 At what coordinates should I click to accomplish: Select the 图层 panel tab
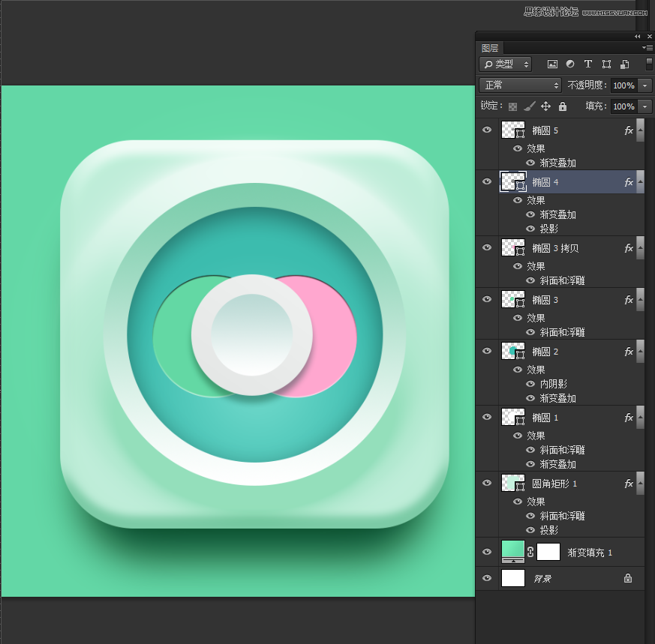click(490, 48)
